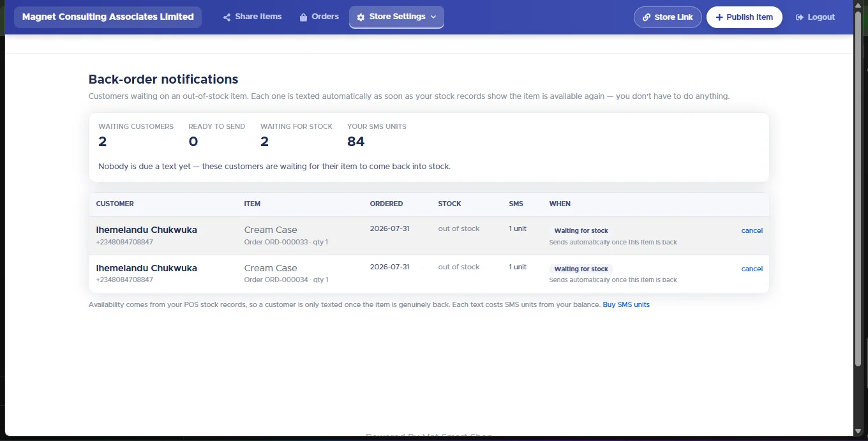Select the CUSTOMER column header
Screen dimensions: 868x441
point(115,204)
